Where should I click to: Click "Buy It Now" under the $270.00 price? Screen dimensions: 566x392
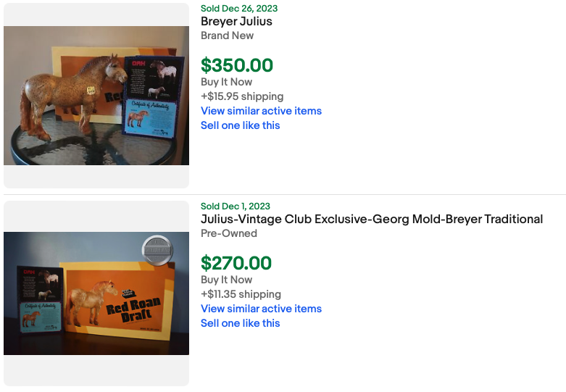point(226,280)
